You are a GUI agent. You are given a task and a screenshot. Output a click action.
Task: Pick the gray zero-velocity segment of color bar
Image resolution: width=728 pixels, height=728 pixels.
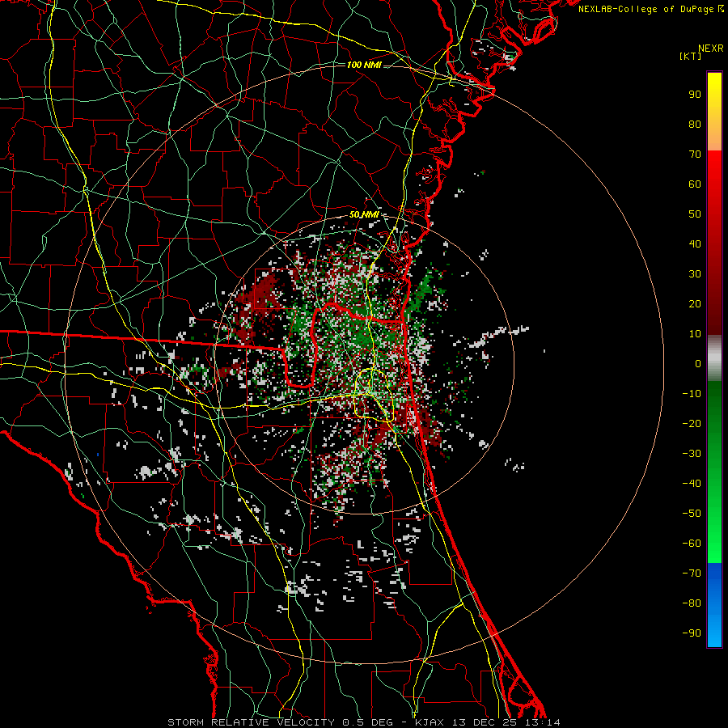[714, 358]
